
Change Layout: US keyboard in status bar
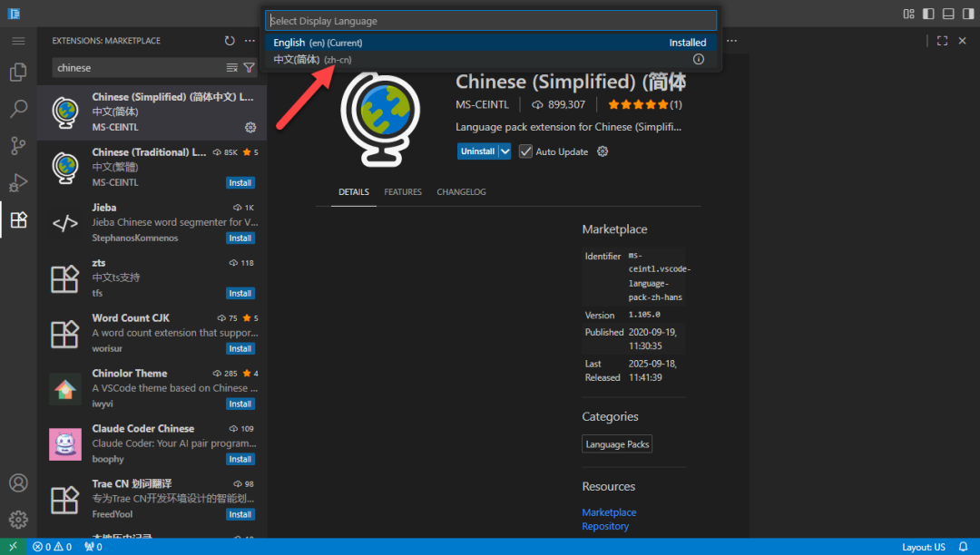tap(923, 547)
